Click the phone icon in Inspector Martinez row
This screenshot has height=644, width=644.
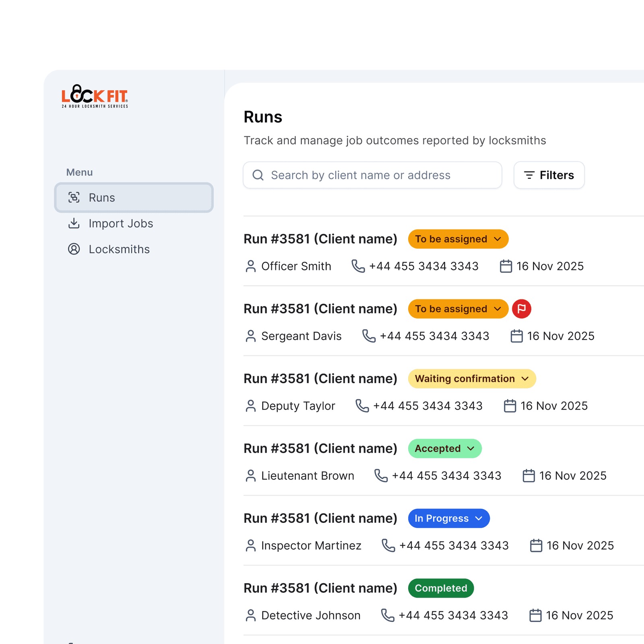(388, 545)
